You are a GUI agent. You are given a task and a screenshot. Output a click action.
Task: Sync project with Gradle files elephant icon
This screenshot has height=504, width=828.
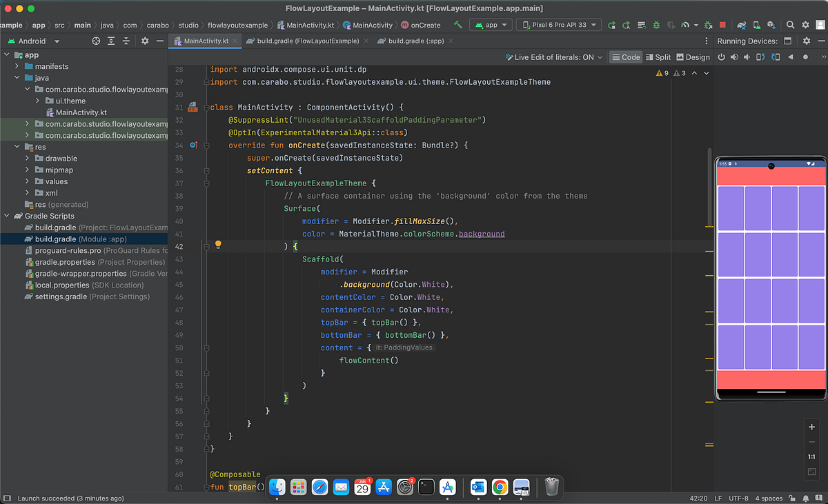(742, 25)
